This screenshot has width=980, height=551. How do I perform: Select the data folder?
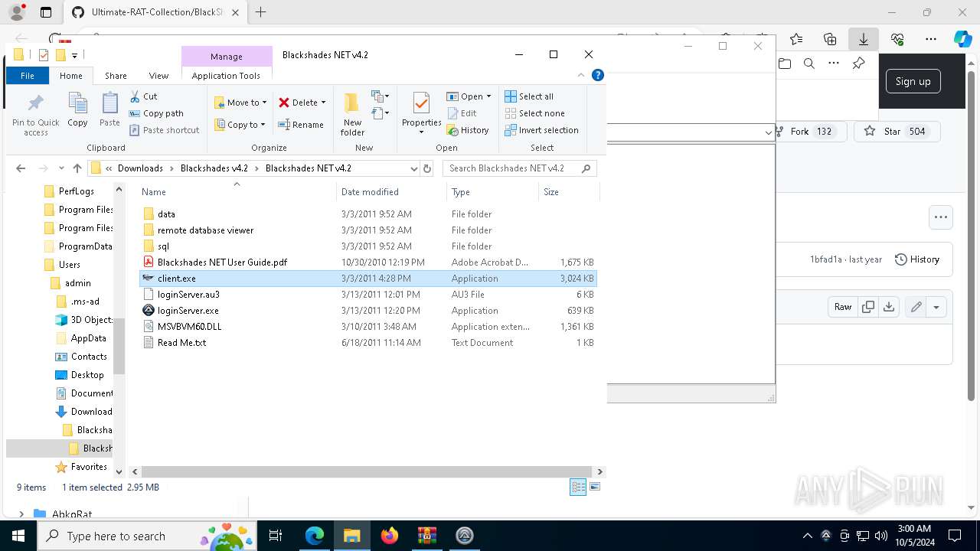[x=367, y=214]
